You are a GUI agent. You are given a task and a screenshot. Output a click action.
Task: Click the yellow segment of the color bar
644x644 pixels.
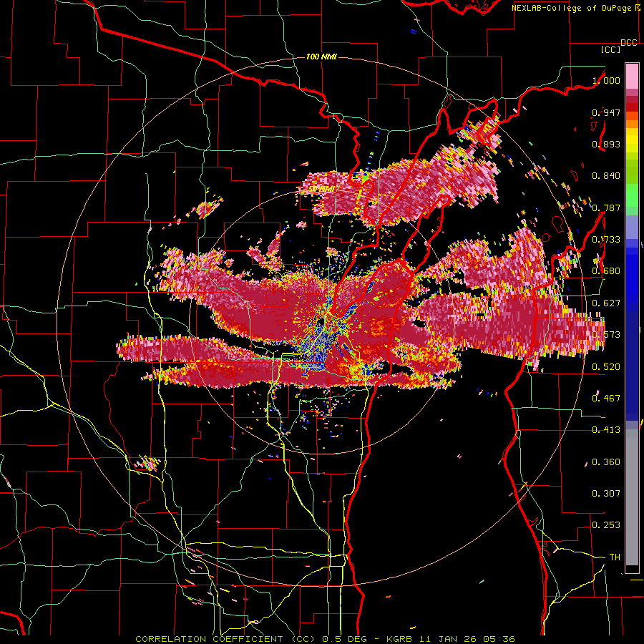pyautogui.click(x=632, y=140)
